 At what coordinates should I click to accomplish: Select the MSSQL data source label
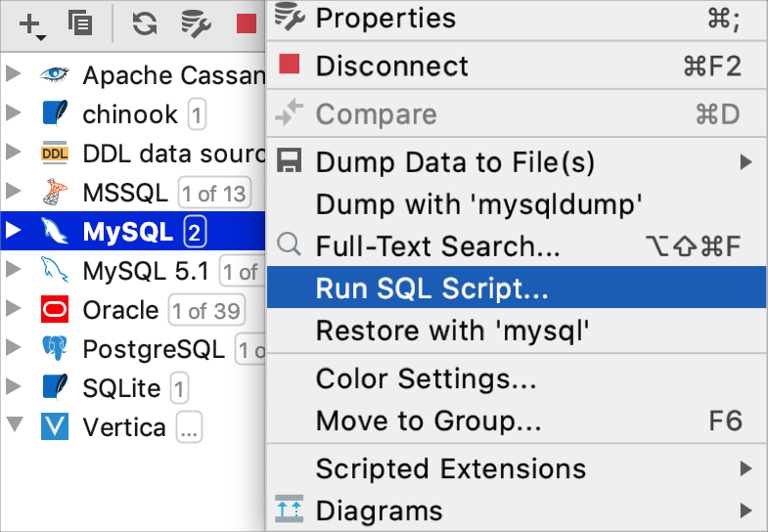(125, 192)
